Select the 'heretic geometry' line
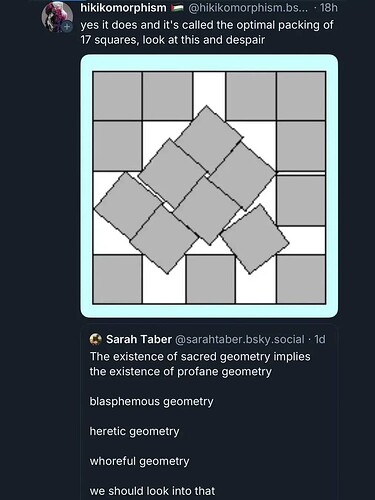This screenshot has height=500, width=375. (x=134, y=432)
